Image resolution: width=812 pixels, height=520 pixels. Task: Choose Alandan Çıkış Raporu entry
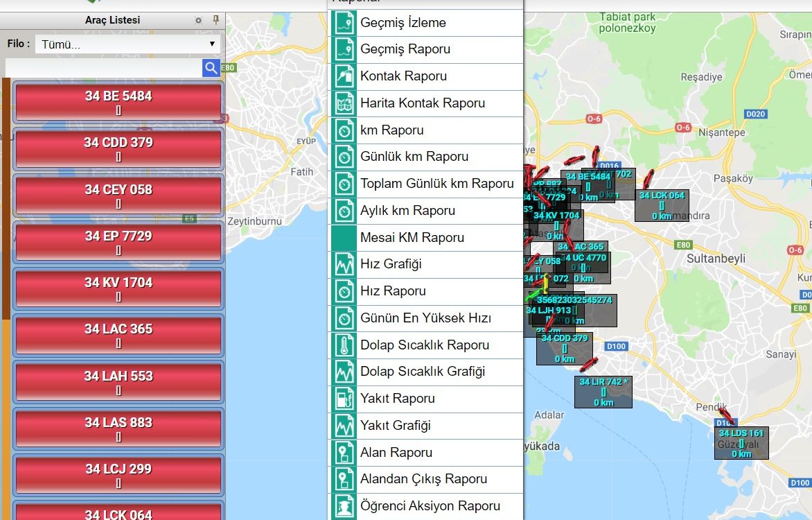point(425,480)
